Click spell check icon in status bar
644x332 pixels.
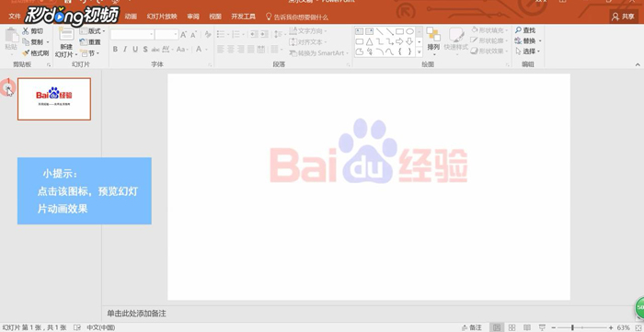[76, 327]
